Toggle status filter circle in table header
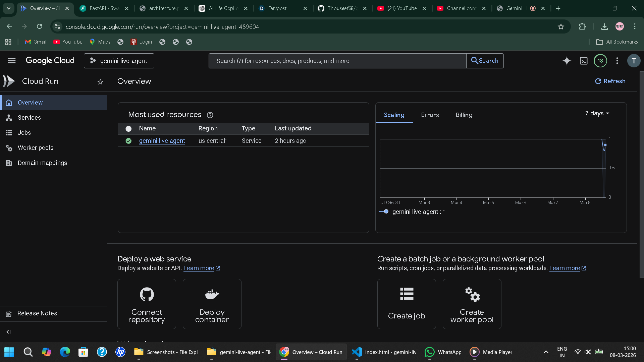This screenshot has height=362, width=644. point(128,129)
